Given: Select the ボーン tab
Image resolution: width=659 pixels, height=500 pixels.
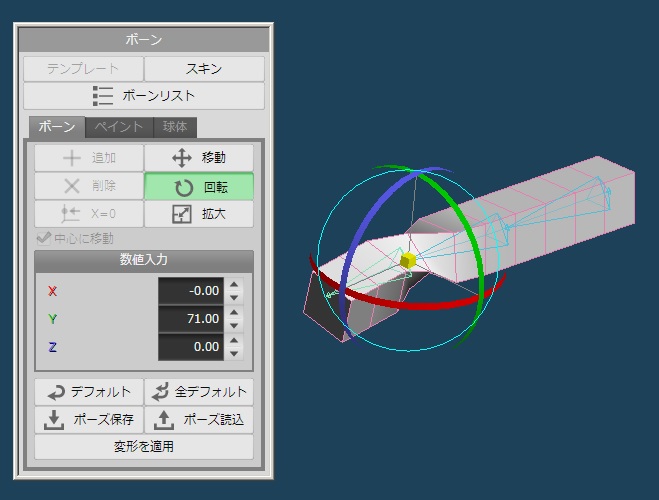Looking at the screenshot, I should [x=57, y=127].
